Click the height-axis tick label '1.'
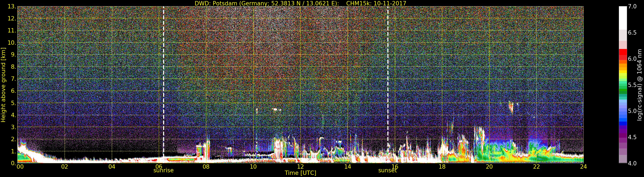This screenshot has width=644, height=177. 14,151
